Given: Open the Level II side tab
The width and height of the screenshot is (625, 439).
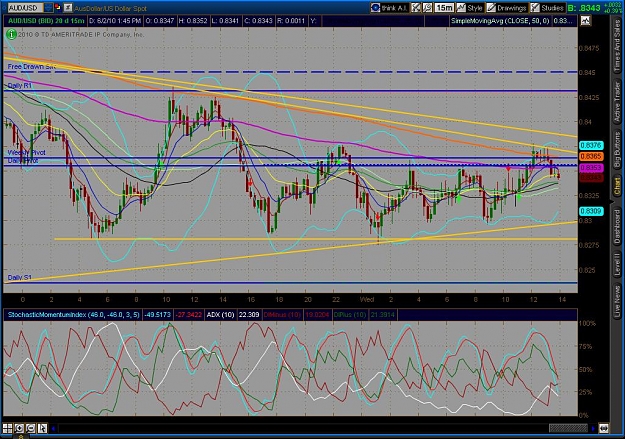Looking at the screenshot, I should [617, 264].
